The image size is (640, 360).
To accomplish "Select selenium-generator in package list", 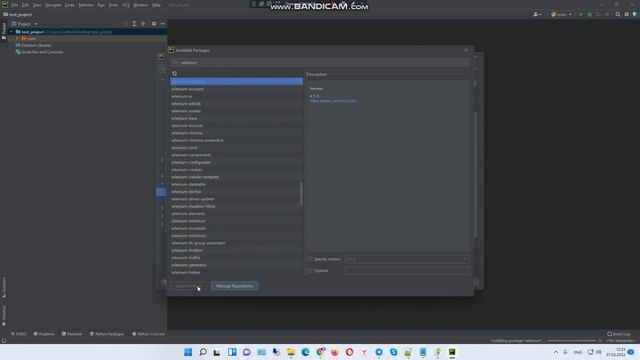I will tap(236, 265).
